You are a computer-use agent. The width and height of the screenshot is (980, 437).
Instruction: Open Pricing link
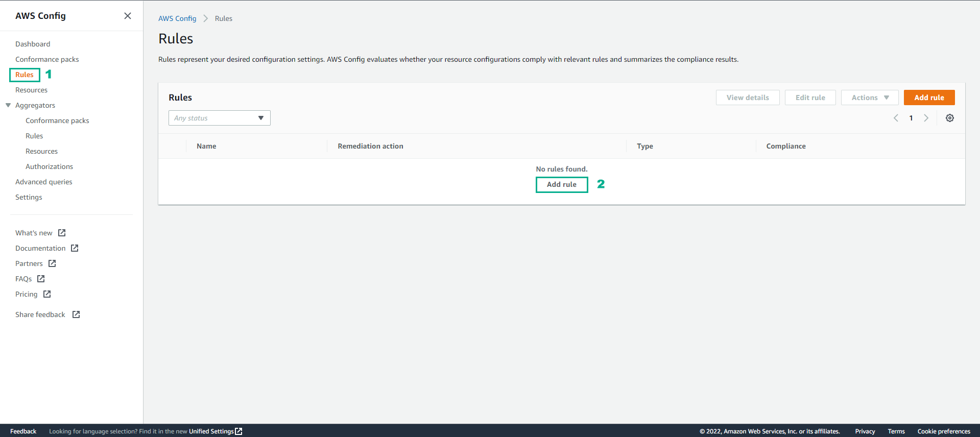tap(27, 294)
